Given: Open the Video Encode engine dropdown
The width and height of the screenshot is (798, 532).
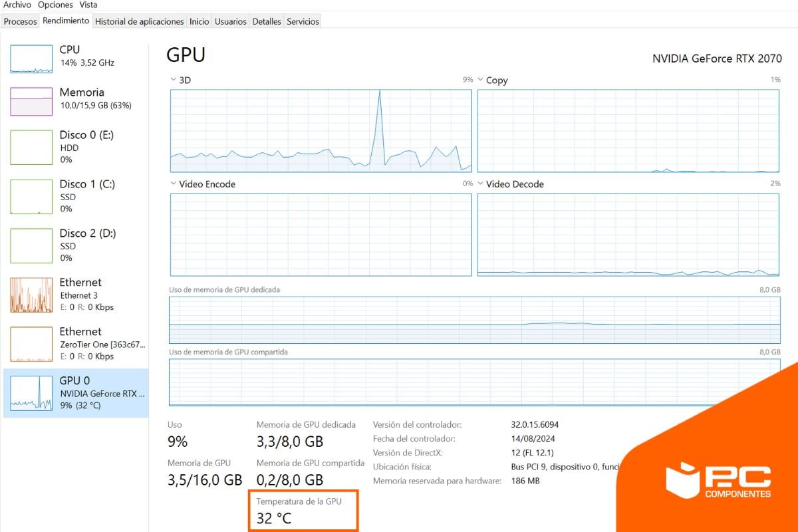Looking at the screenshot, I should pyautogui.click(x=174, y=184).
